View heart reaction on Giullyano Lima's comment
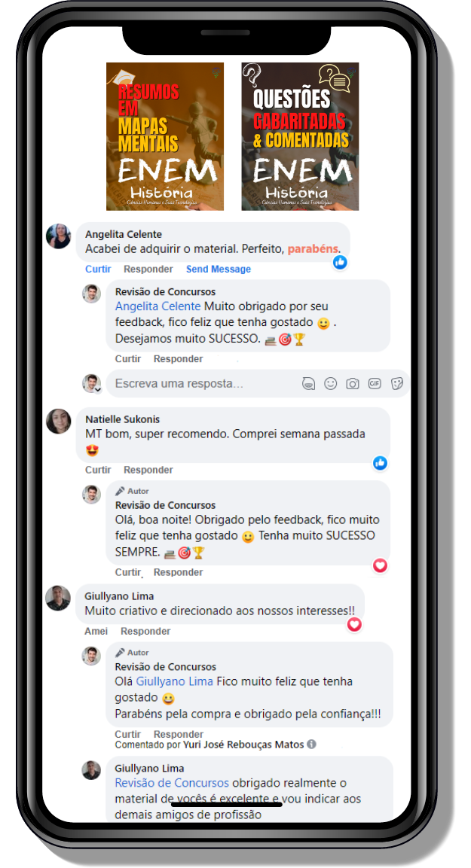471x868 pixels. (354, 625)
